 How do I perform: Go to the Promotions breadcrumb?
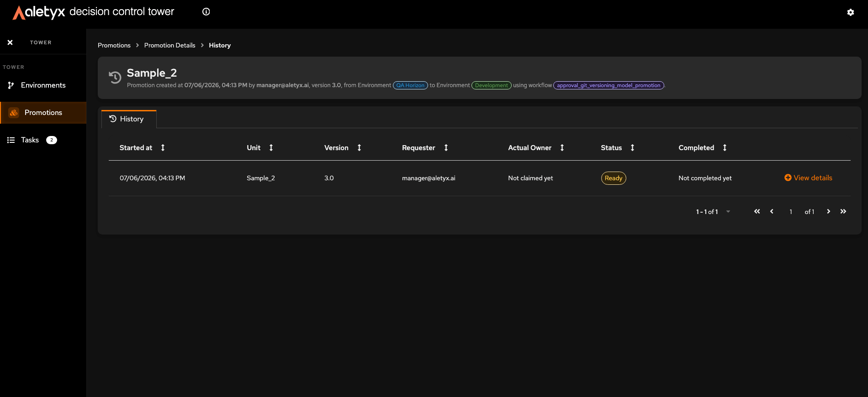click(114, 45)
